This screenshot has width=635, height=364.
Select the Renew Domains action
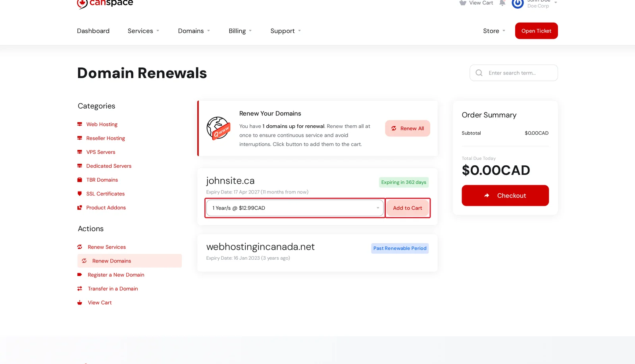pyautogui.click(x=129, y=261)
